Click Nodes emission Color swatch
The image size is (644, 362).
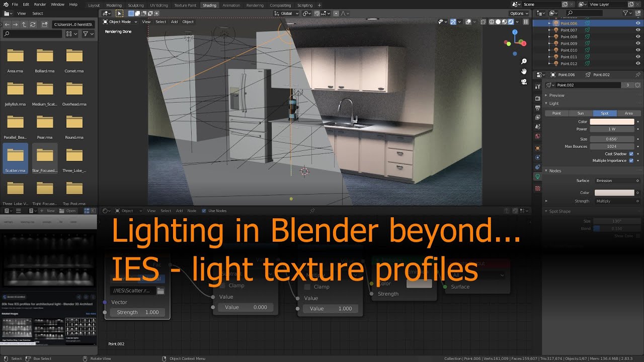pos(614,193)
